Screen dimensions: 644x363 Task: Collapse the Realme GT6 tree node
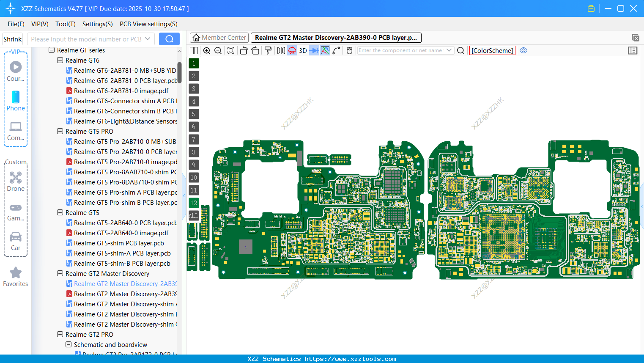(60, 60)
